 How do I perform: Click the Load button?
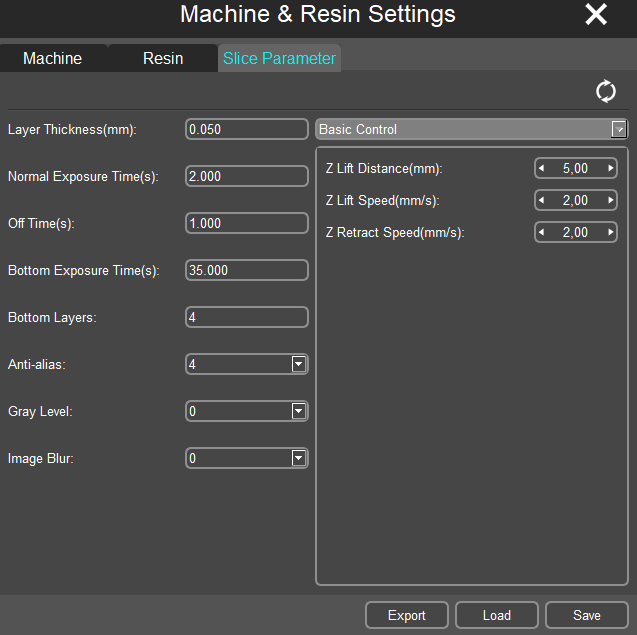point(497,615)
